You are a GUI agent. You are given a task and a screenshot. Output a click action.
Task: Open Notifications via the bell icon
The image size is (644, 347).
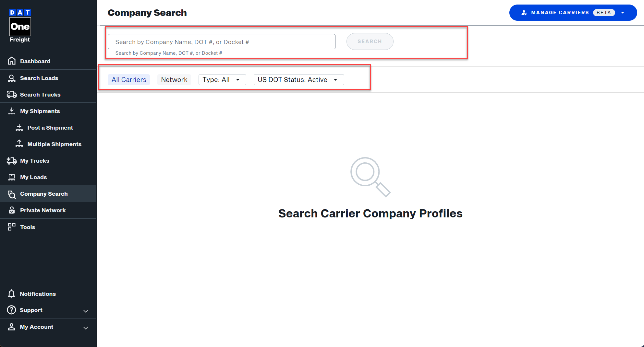tap(12, 294)
